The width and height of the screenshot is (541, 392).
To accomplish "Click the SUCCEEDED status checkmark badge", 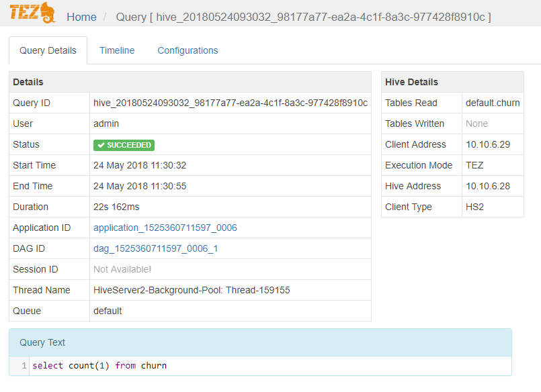I will (x=124, y=145).
